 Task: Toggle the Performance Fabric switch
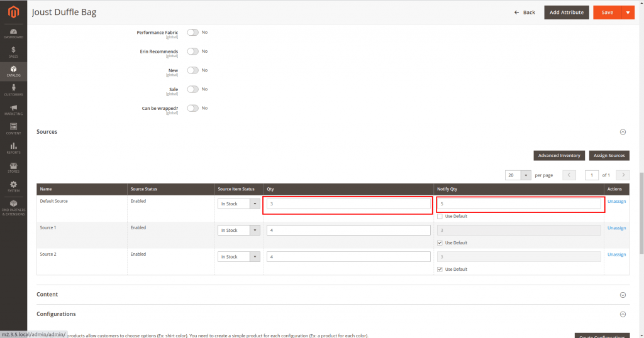coord(192,32)
